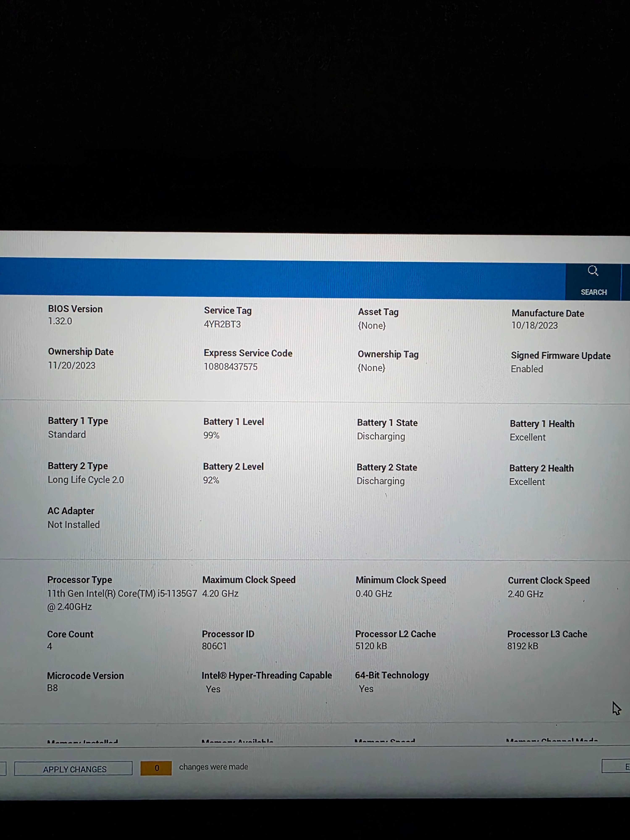
Task: Select Express Service Code 10808437575
Action: tap(231, 367)
